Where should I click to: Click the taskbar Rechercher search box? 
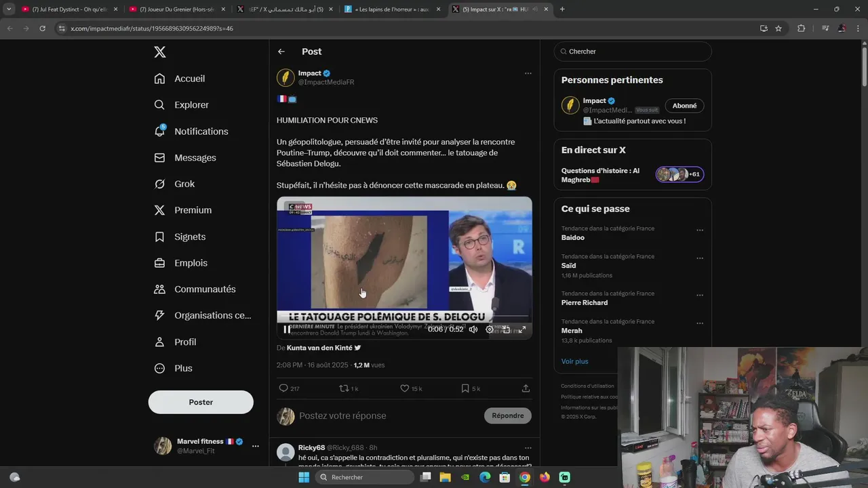tap(363, 477)
